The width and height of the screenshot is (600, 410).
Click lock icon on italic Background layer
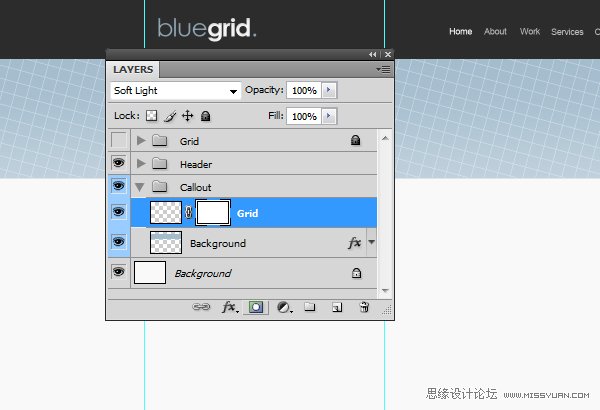tap(356, 273)
